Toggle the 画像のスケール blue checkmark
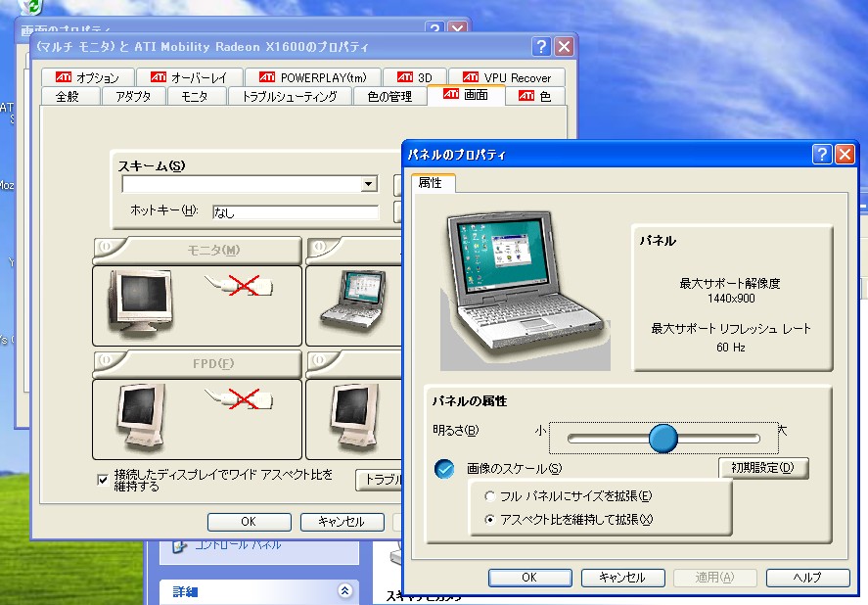868x605 pixels. point(444,469)
